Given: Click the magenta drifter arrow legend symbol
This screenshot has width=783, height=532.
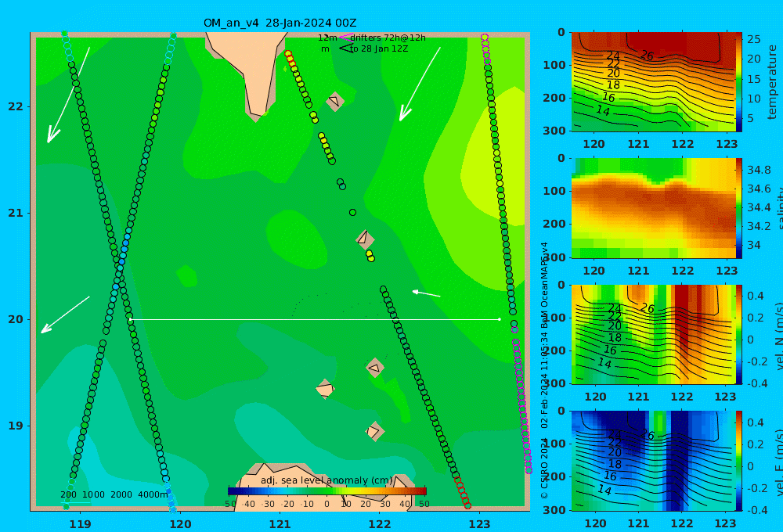Looking at the screenshot, I should point(345,38).
